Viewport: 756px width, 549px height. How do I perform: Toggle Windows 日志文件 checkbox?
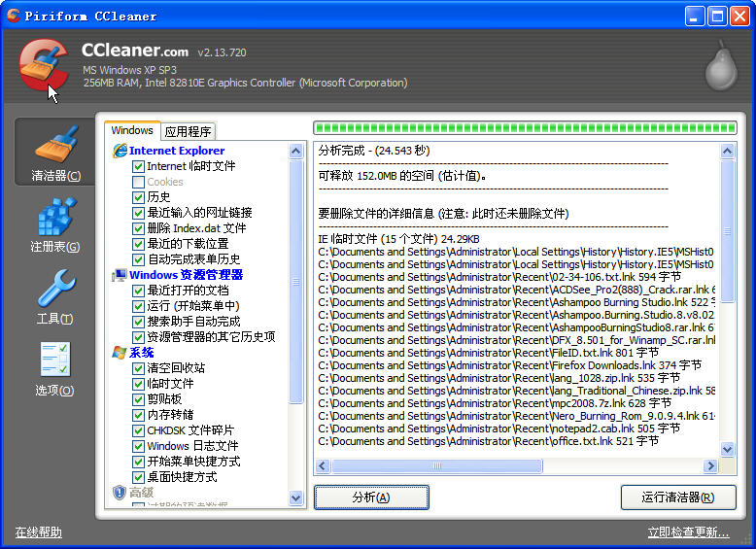(x=138, y=446)
